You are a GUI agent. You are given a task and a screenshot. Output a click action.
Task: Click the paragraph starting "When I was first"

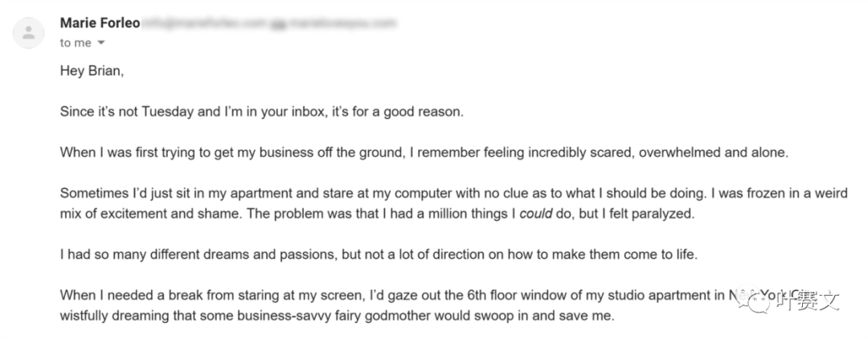click(x=424, y=153)
